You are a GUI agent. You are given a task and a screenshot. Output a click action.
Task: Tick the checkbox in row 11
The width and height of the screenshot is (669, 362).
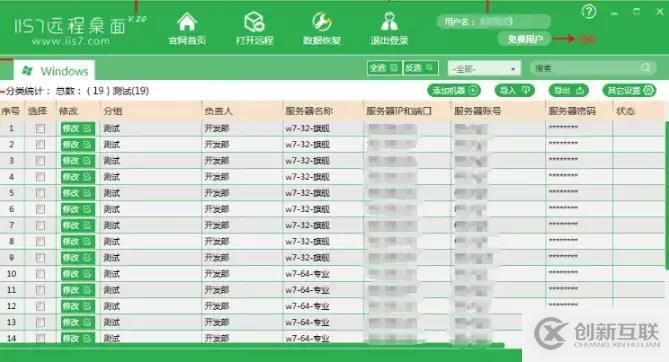pos(41,290)
